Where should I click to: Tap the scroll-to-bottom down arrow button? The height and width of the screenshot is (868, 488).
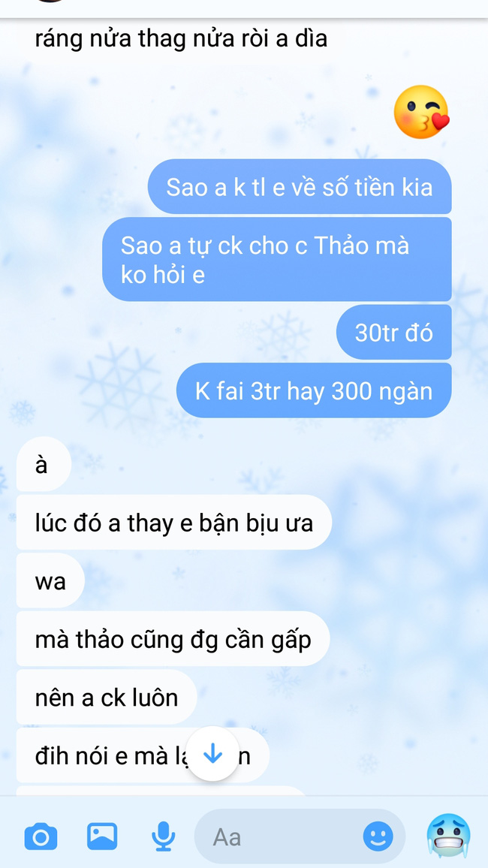[213, 754]
